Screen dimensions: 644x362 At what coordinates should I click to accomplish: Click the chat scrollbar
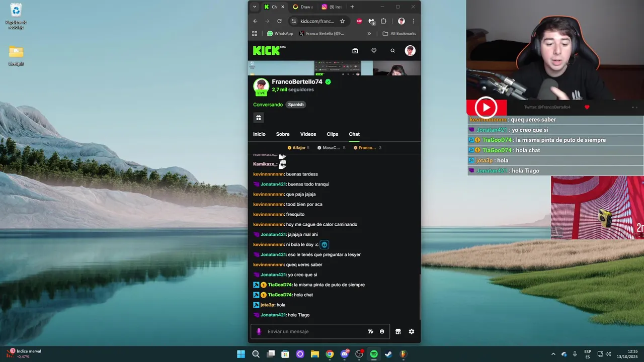(419, 297)
